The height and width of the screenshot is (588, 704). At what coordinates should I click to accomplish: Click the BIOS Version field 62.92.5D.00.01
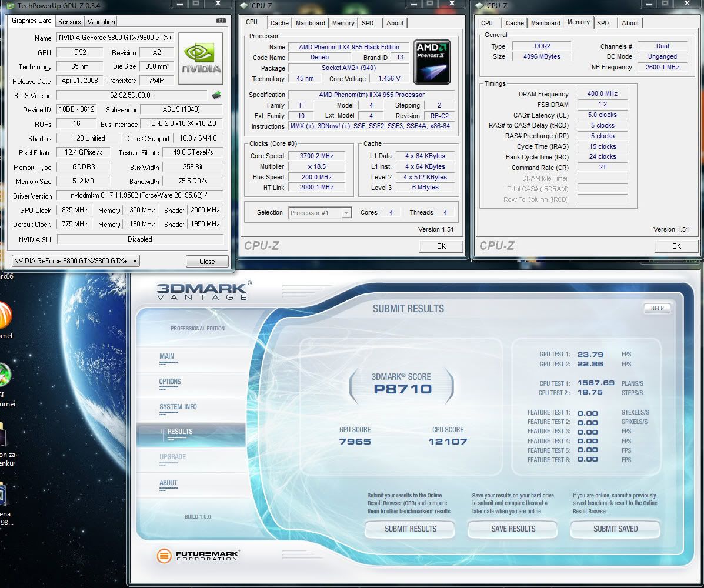click(x=132, y=95)
